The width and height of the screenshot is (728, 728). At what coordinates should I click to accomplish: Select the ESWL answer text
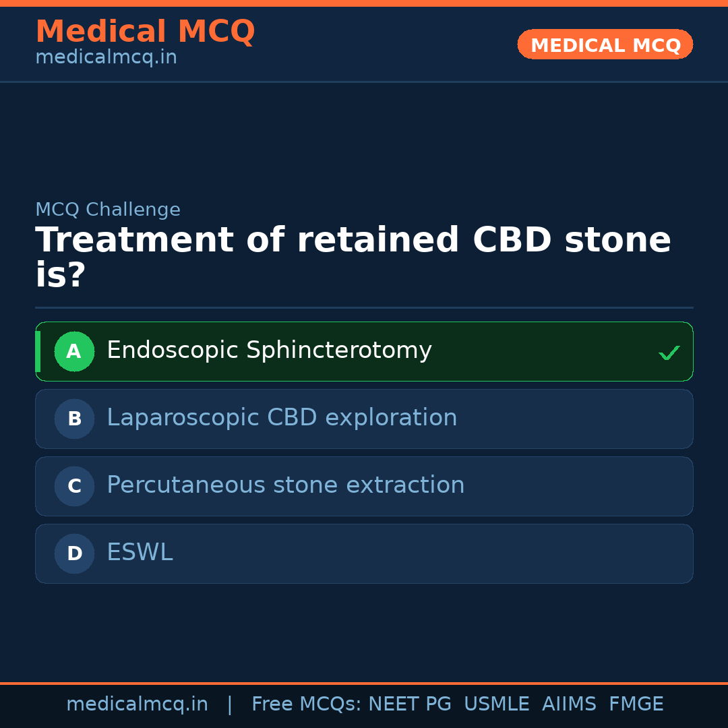tap(140, 553)
